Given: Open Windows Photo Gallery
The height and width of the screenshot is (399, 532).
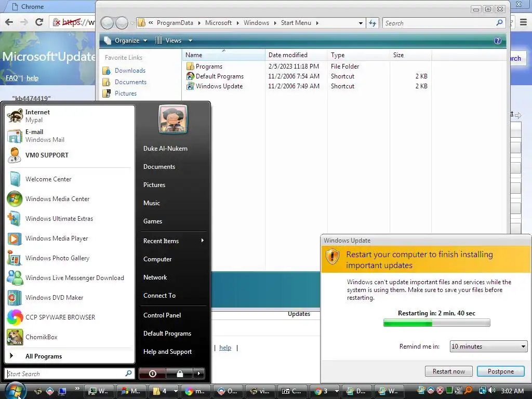Looking at the screenshot, I should 70,258.
